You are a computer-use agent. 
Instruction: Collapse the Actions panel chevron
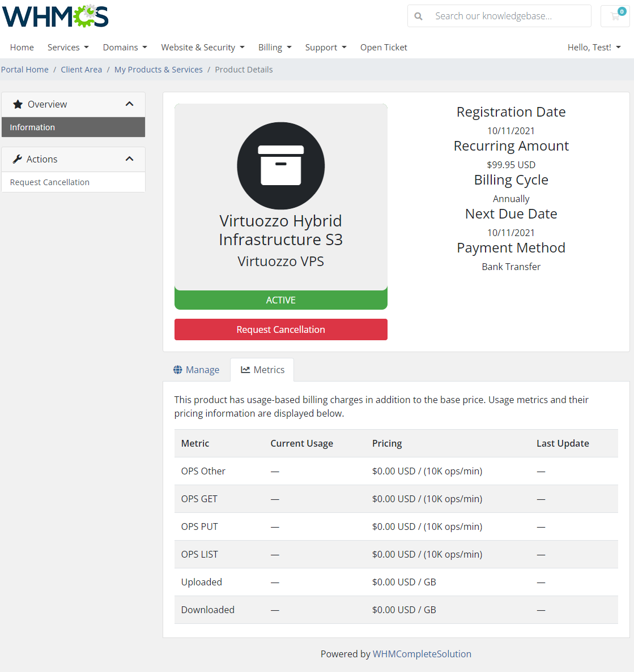[x=130, y=159]
